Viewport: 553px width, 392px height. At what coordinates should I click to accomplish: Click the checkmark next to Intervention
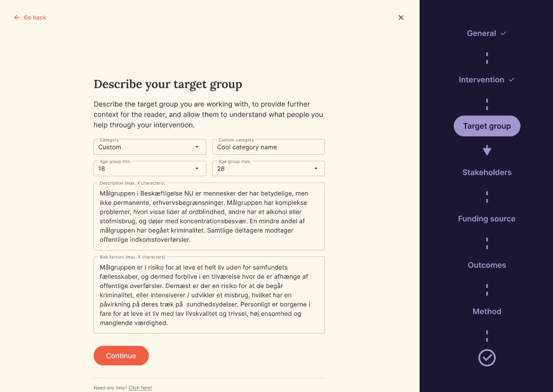pos(511,80)
